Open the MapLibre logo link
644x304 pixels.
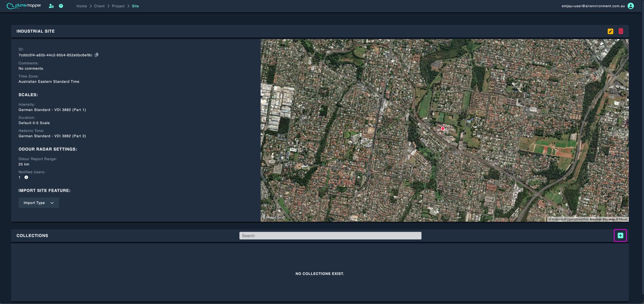[273, 217]
